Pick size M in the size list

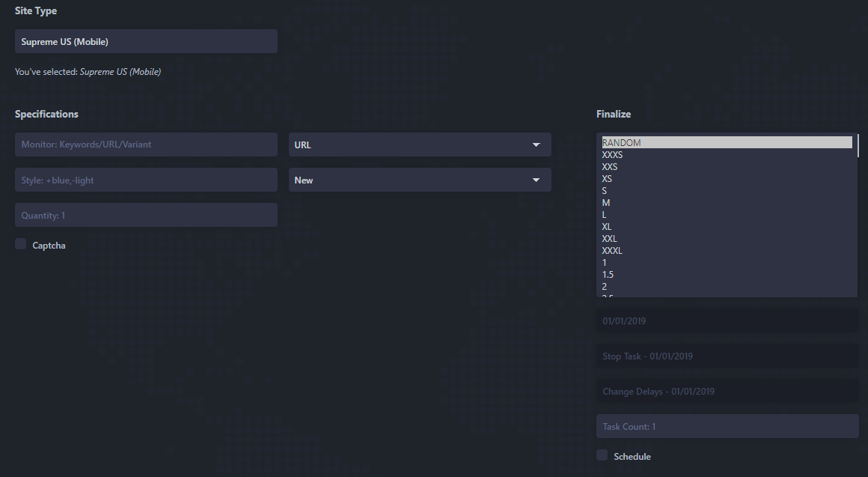coord(727,203)
